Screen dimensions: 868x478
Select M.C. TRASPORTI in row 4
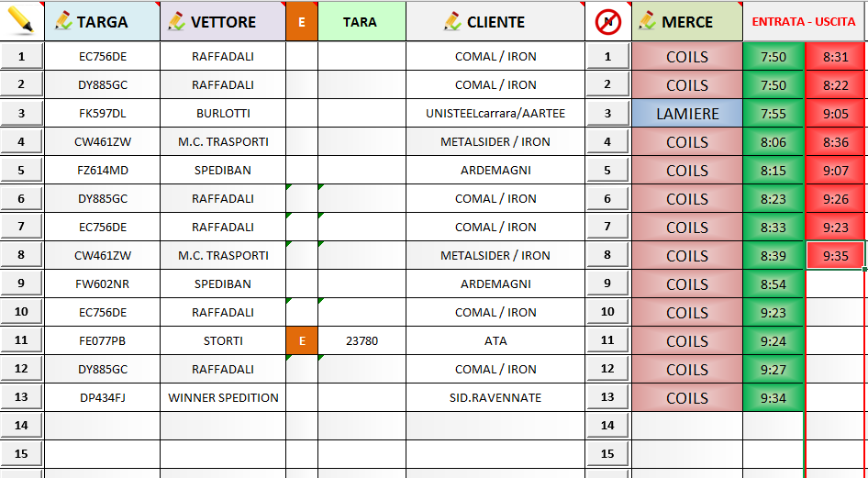[x=223, y=141]
